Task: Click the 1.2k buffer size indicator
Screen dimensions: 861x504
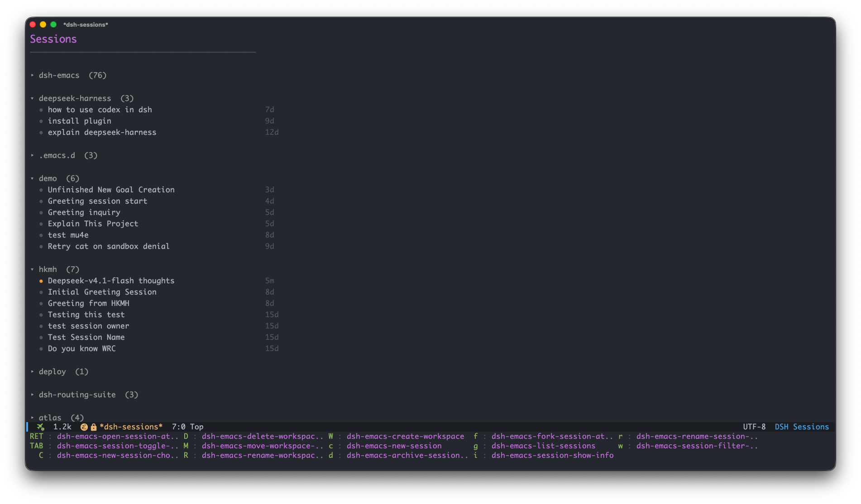Action: coord(62,427)
